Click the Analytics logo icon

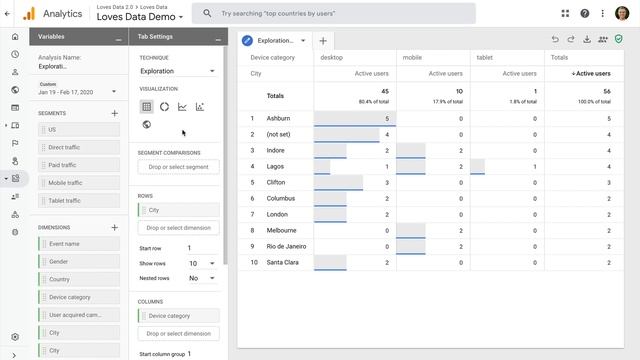tap(29, 13)
